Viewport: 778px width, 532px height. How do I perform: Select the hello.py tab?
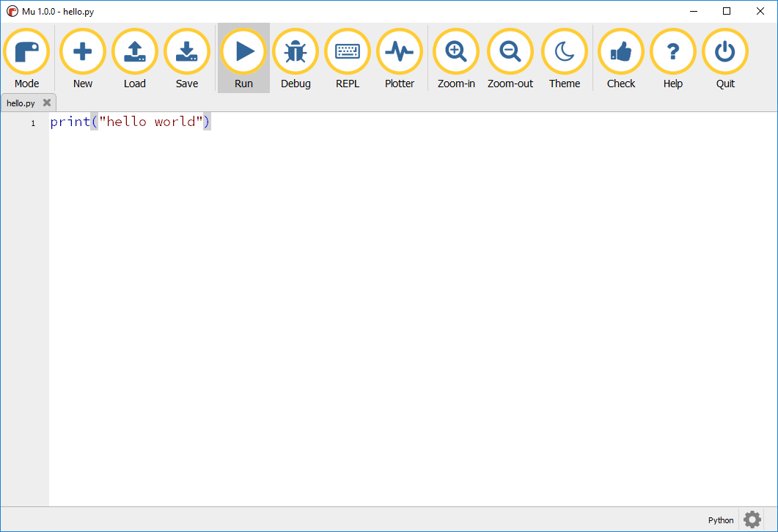point(21,103)
